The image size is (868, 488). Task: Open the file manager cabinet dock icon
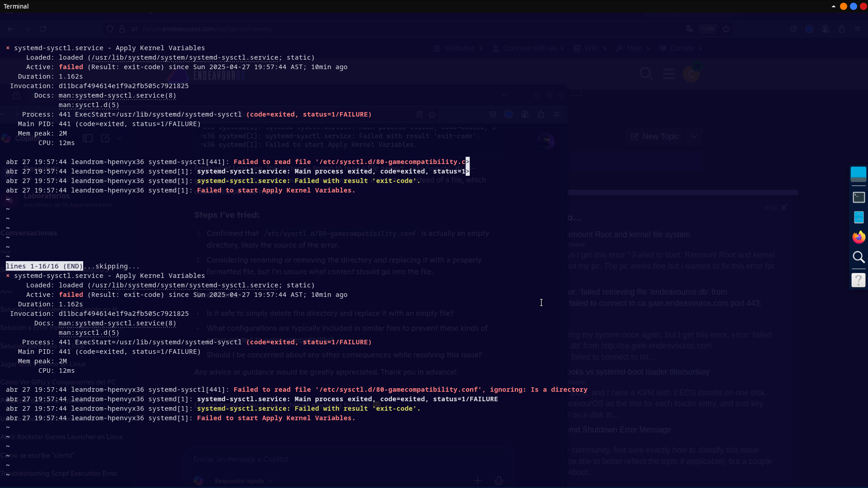(x=859, y=217)
